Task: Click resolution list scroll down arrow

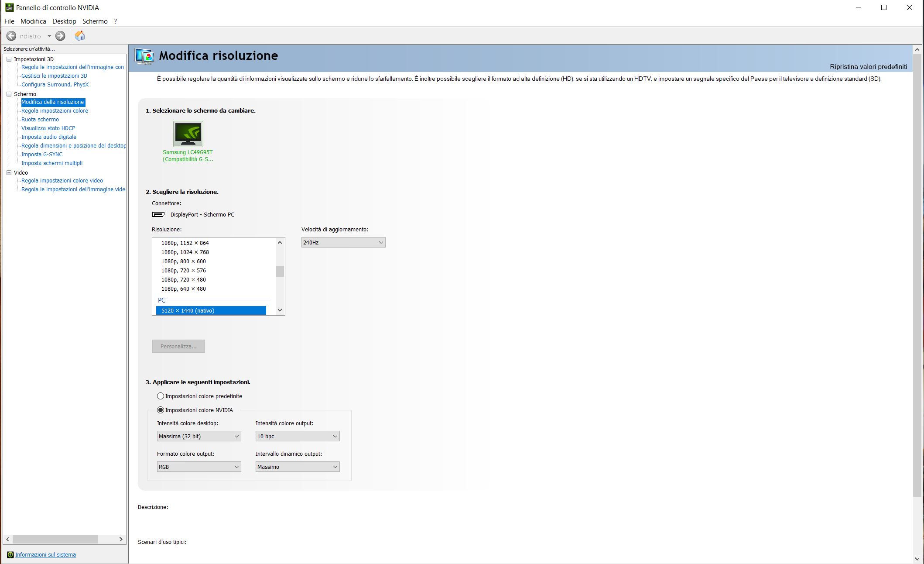Action: coord(280,310)
